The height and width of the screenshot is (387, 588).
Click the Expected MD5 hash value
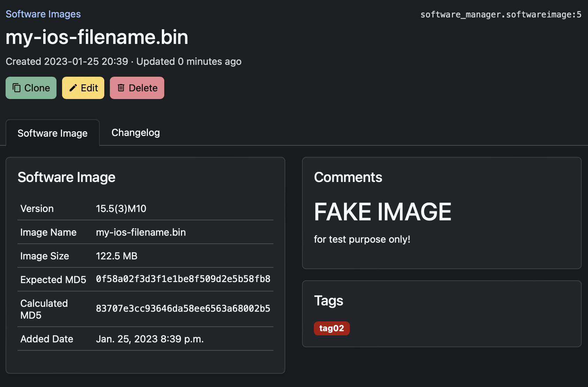pyautogui.click(x=183, y=279)
